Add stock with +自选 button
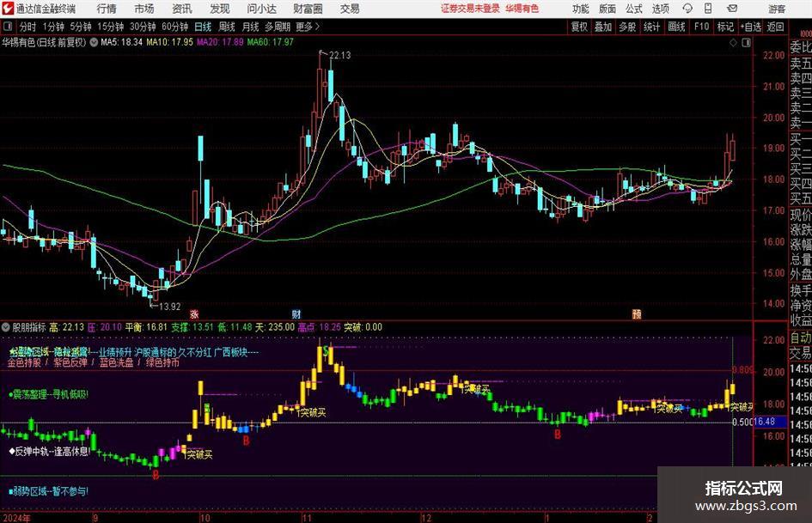The height and width of the screenshot is (523, 812). pyautogui.click(x=751, y=27)
